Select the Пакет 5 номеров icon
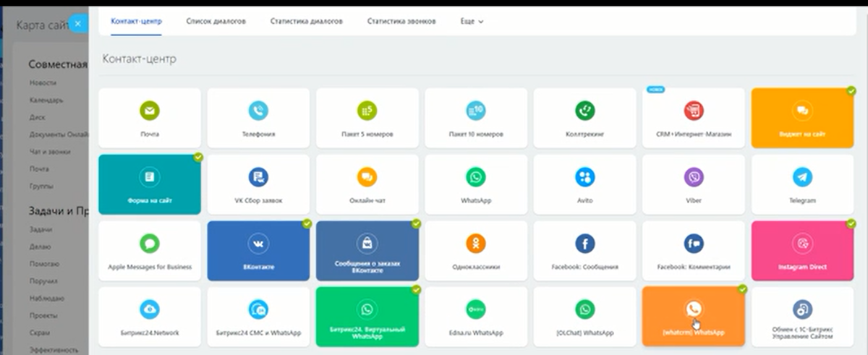The height and width of the screenshot is (355, 868). [367, 111]
